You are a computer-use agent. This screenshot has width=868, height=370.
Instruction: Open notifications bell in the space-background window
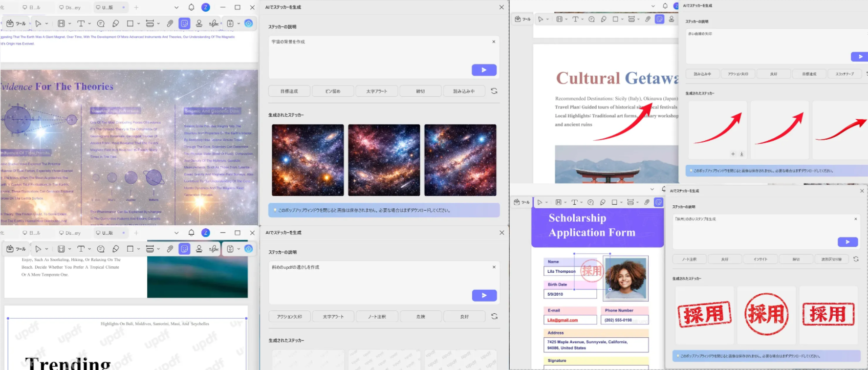191,7
